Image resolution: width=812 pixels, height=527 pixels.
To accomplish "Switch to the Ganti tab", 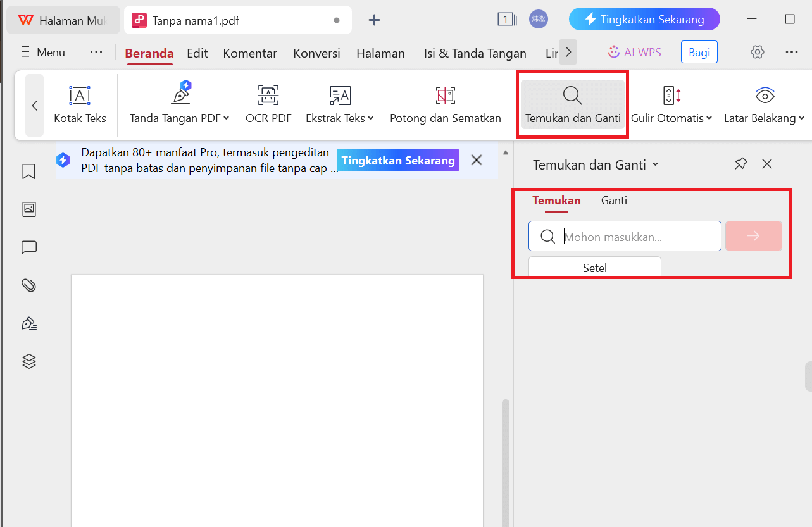I will click(613, 201).
